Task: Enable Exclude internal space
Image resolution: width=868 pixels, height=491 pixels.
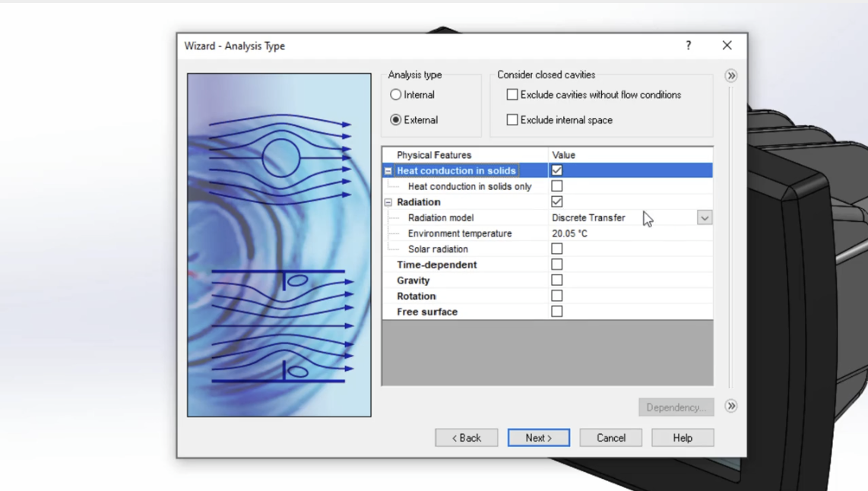Action: tap(512, 119)
